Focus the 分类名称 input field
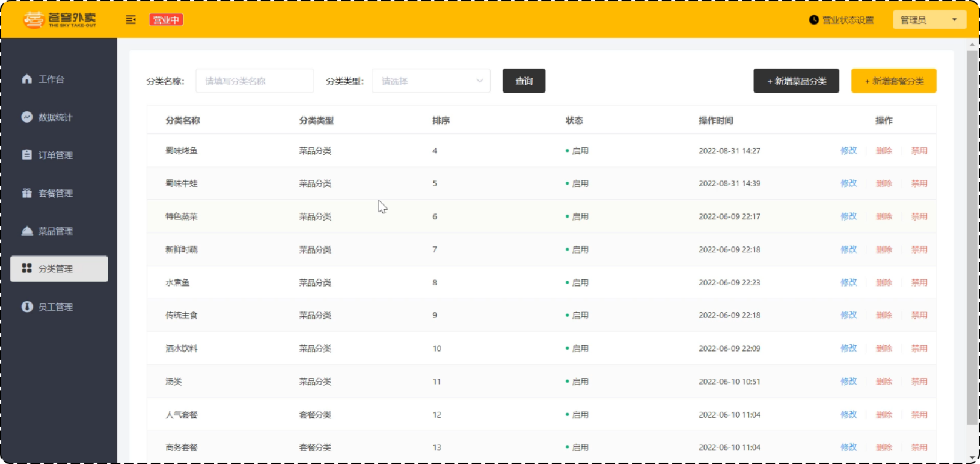The width and height of the screenshot is (980, 464). pos(255,81)
